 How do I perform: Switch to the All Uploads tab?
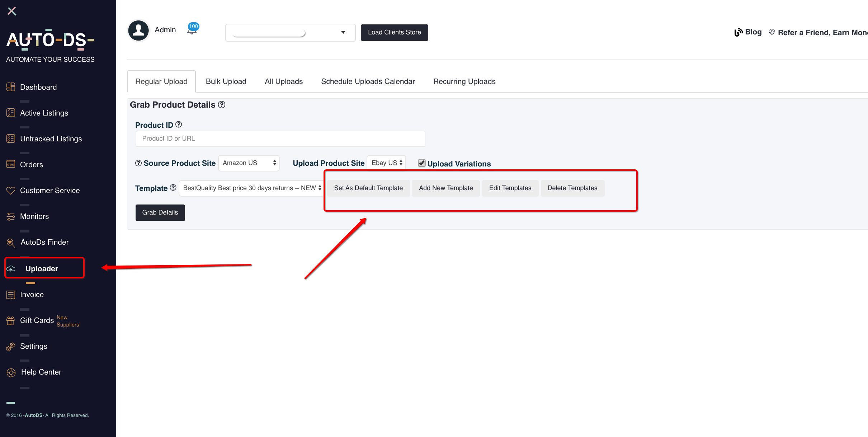point(284,81)
